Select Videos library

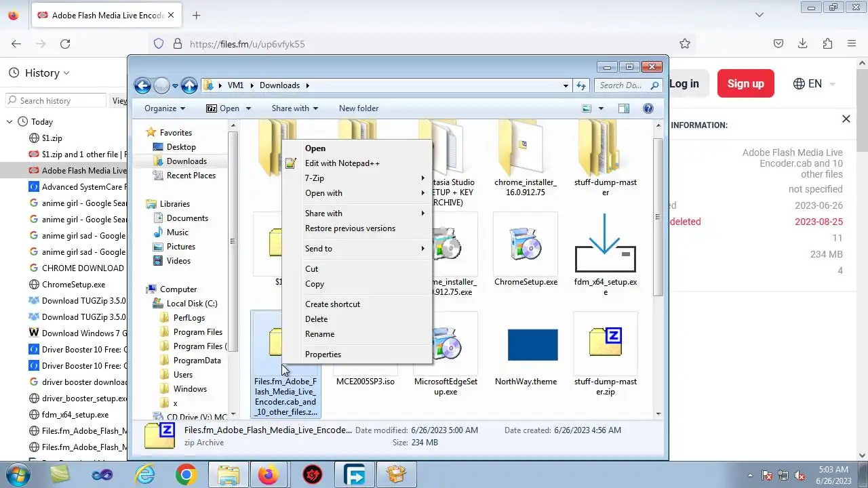(178, 261)
